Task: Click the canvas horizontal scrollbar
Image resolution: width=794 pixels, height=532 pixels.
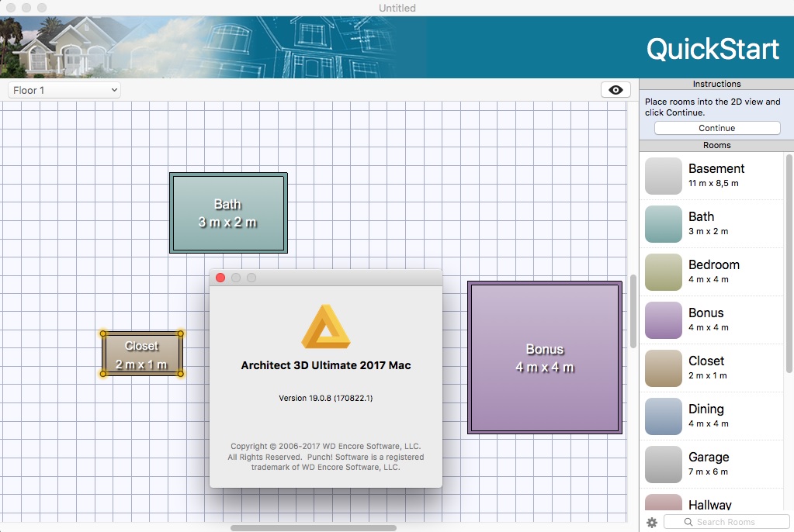Action: [314, 528]
